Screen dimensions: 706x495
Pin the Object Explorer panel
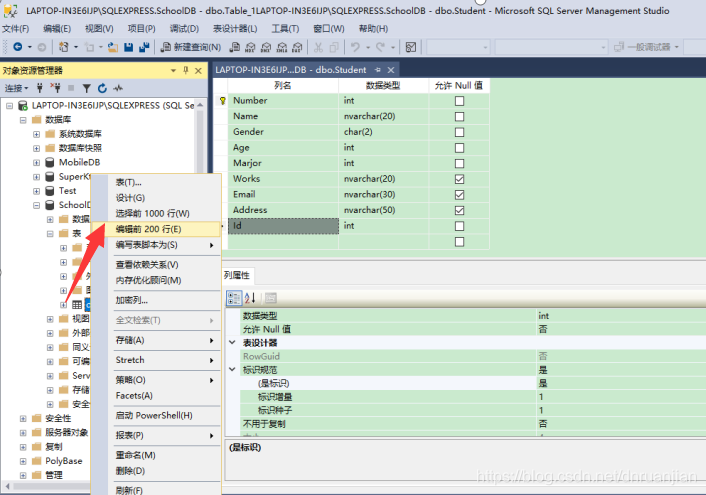tap(186, 70)
